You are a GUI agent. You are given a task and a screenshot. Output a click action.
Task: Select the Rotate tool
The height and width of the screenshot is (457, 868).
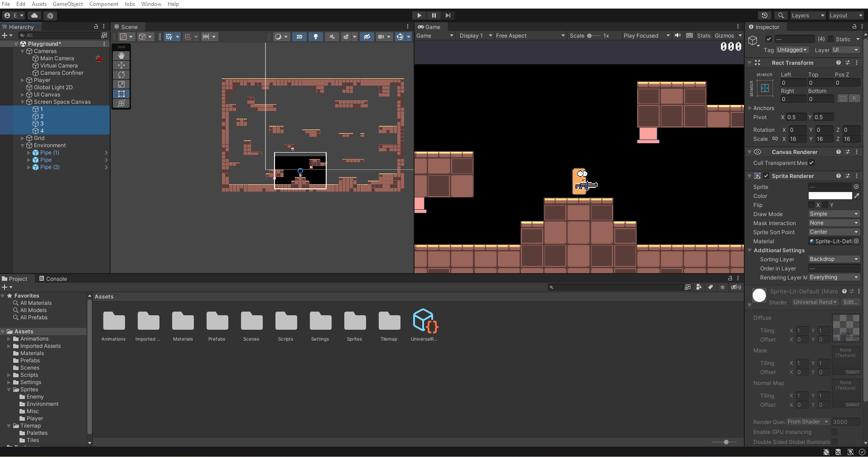[121, 74]
